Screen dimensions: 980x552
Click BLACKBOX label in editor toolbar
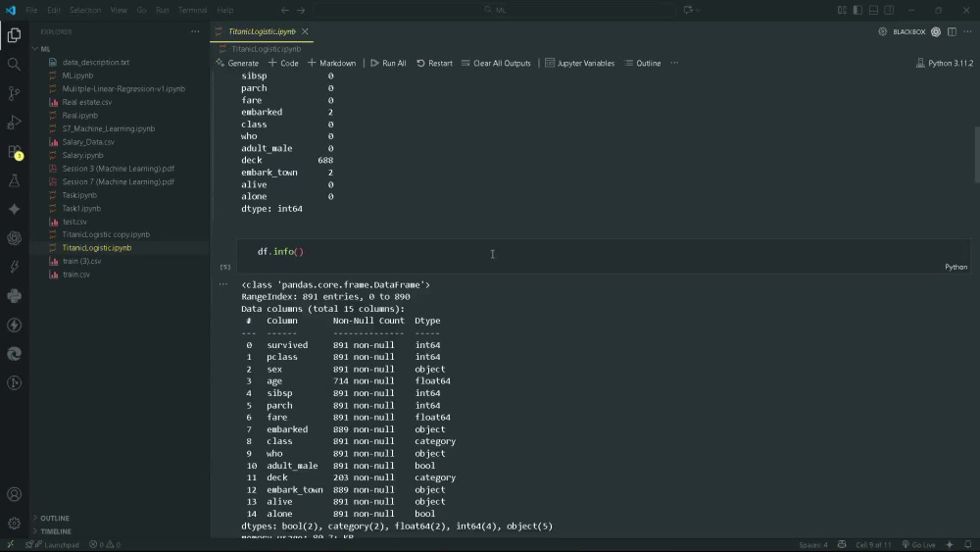click(x=908, y=31)
